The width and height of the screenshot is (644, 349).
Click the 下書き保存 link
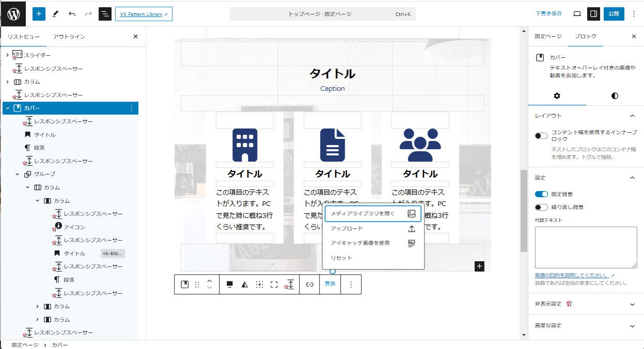pyautogui.click(x=548, y=14)
